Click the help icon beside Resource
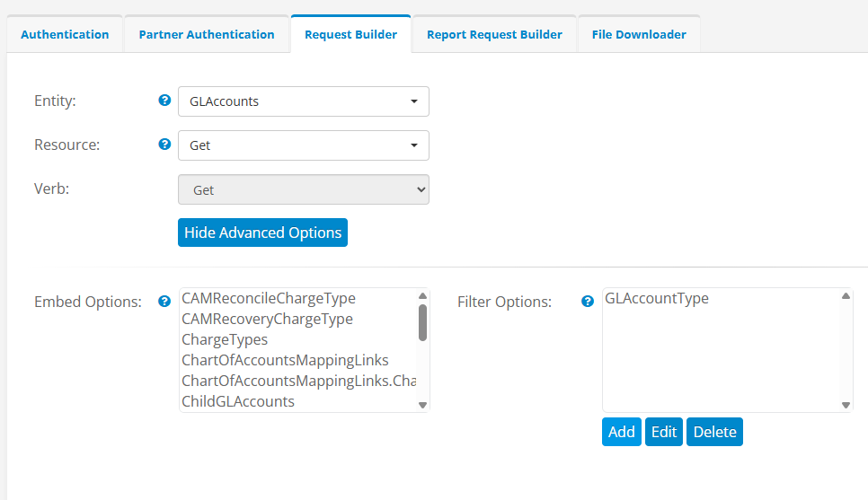The image size is (868, 500). pyautogui.click(x=164, y=144)
